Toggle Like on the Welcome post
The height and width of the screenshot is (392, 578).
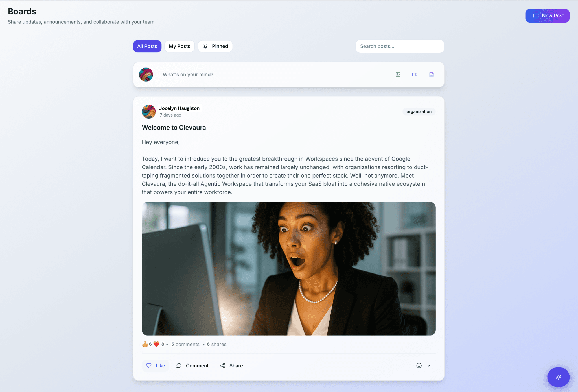156,365
